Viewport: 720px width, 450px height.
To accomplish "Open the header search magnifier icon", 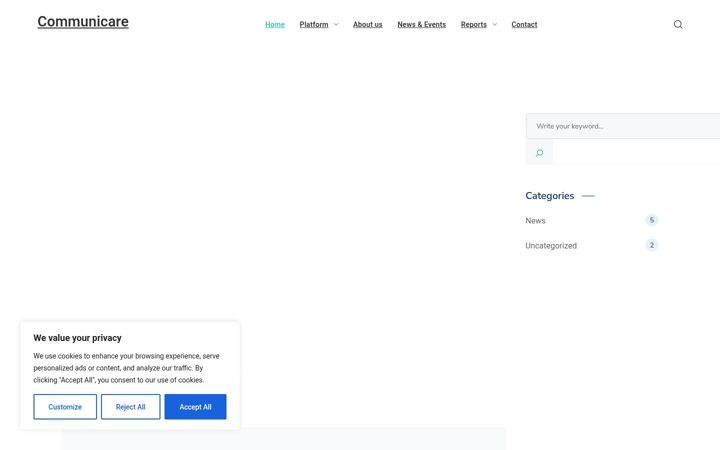I will click(x=678, y=24).
